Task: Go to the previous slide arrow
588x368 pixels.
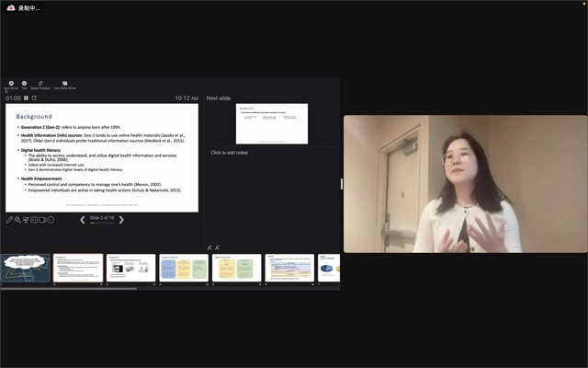Action: (82, 219)
